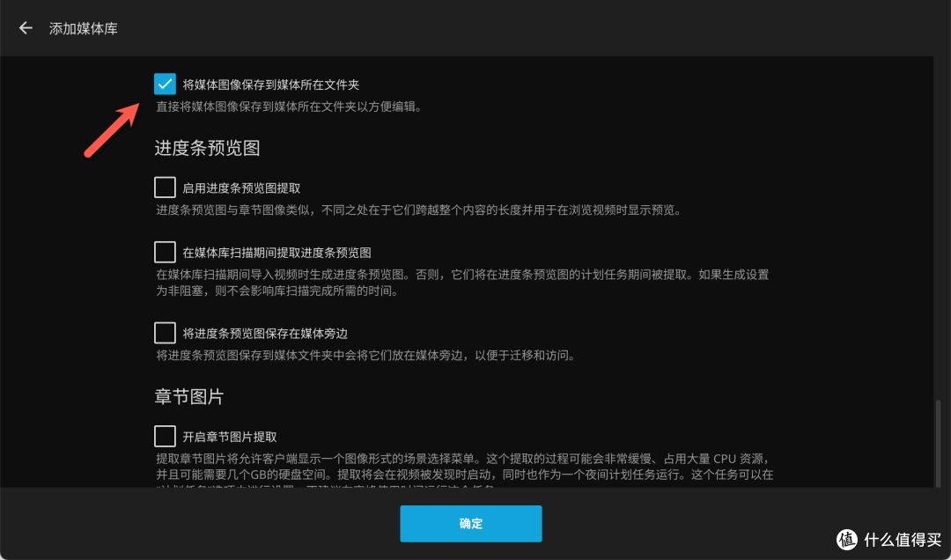Viewport: 951px width, 560px height.
Task: Click description 直接将媒体图像保存到媒体所在文件夹以方便编辑
Action: [x=289, y=107]
